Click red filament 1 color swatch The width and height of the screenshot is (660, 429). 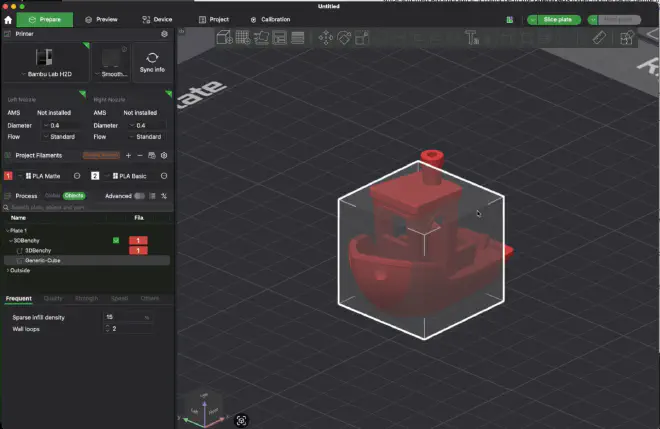(8, 176)
